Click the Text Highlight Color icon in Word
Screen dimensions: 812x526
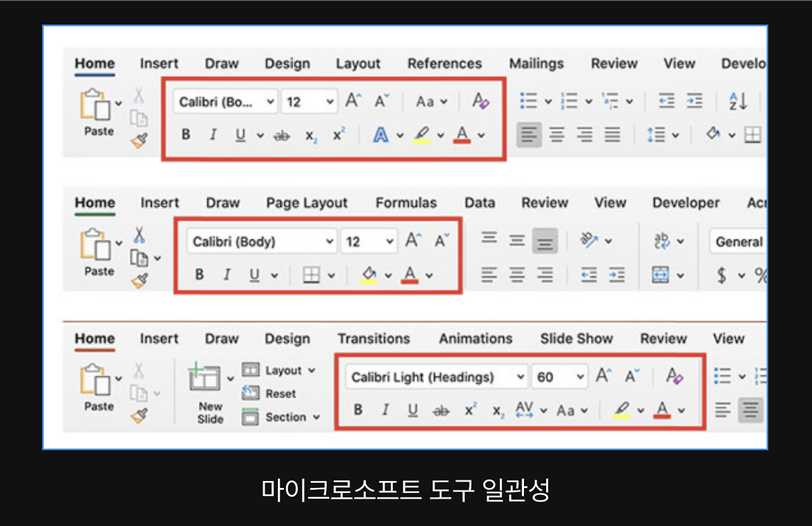[424, 134]
